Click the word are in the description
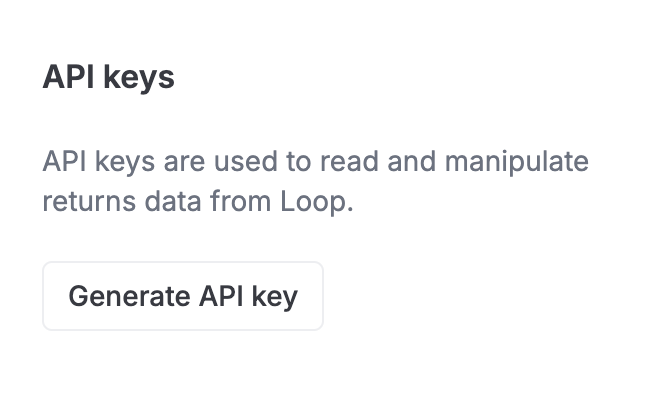The width and height of the screenshot is (662, 398). click(184, 163)
